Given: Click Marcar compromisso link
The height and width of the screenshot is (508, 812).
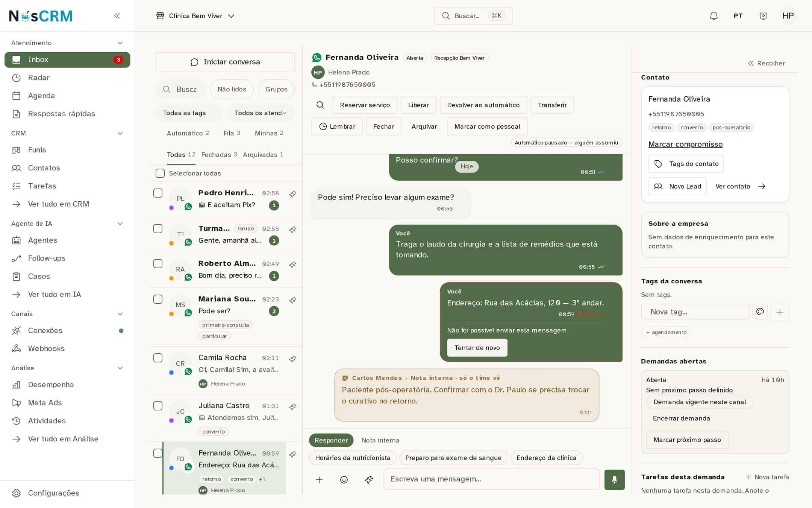Looking at the screenshot, I should click(685, 144).
